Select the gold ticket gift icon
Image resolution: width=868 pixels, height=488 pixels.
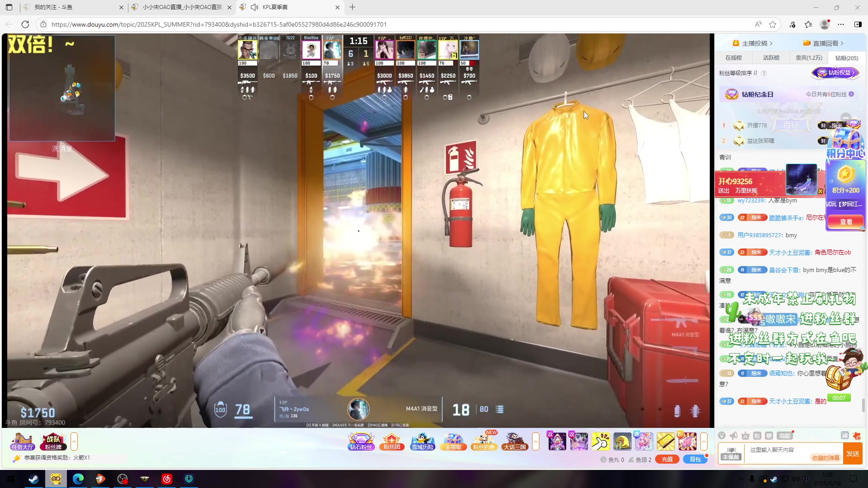(x=666, y=441)
